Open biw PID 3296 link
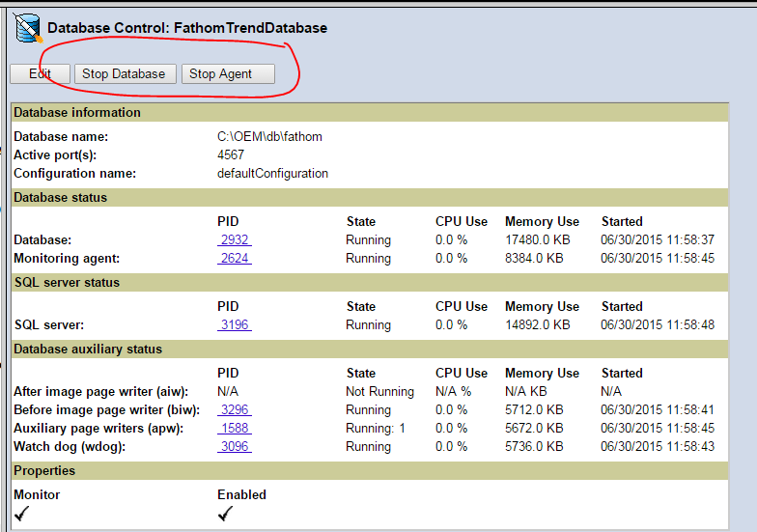Viewport: 757px width, 532px height. pos(234,409)
